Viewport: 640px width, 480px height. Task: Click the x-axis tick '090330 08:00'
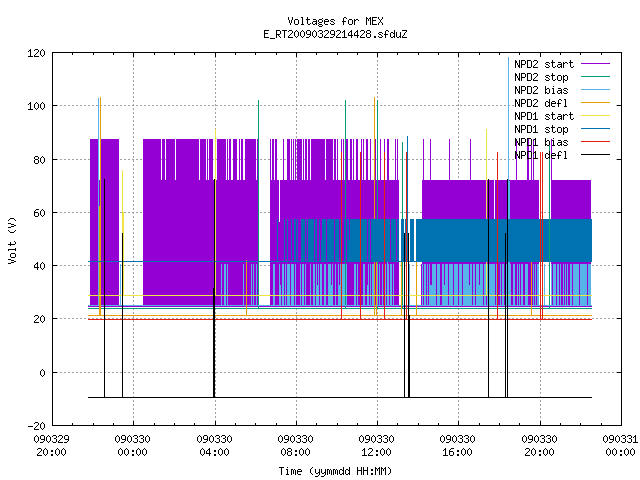(x=296, y=446)
